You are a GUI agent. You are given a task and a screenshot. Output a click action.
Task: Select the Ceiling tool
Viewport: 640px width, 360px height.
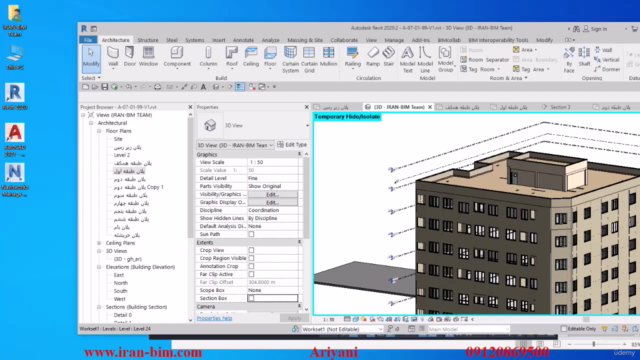(x=251, y=56)
